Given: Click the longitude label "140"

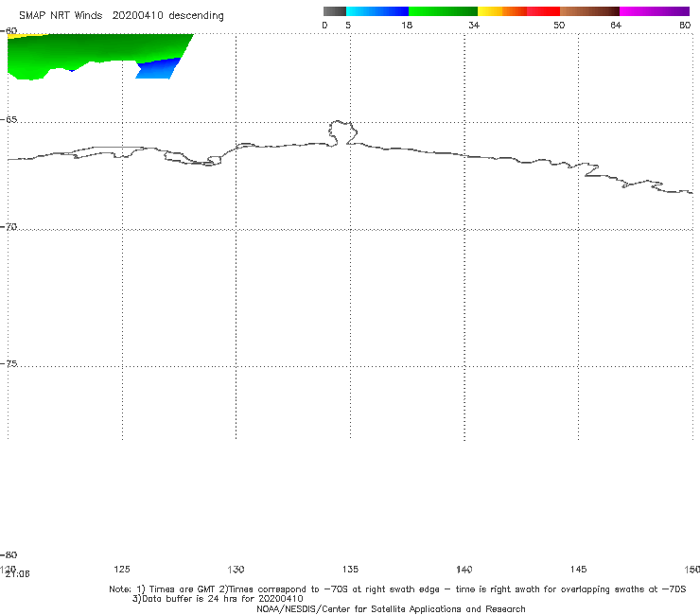Looking at the screenshot, I should (464, 569).
